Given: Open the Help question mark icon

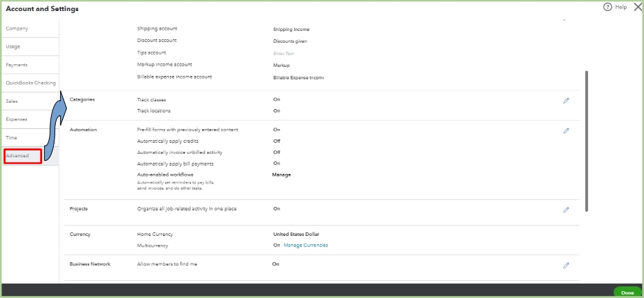Looking at the screenshot, I should tap(608, 7).
